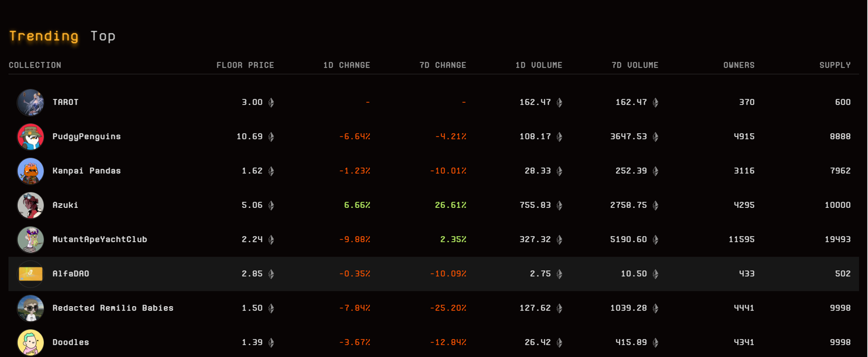Switch to the Top tab

click(103, 36)
